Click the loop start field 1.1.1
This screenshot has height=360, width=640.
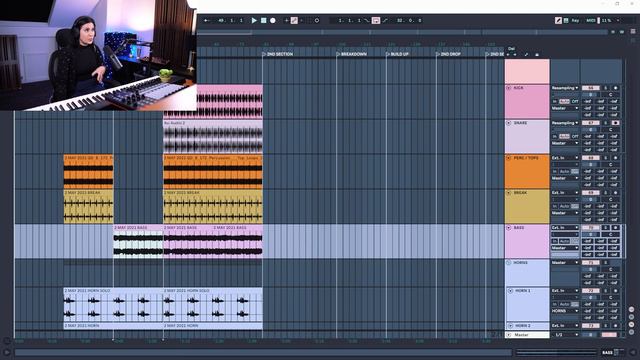[x=350, y=20]
